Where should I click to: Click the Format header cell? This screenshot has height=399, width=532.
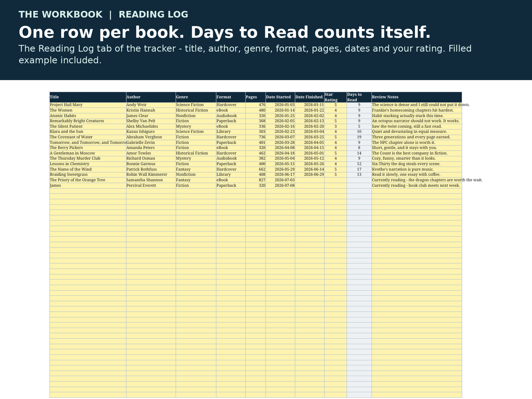tap(231, 97)
